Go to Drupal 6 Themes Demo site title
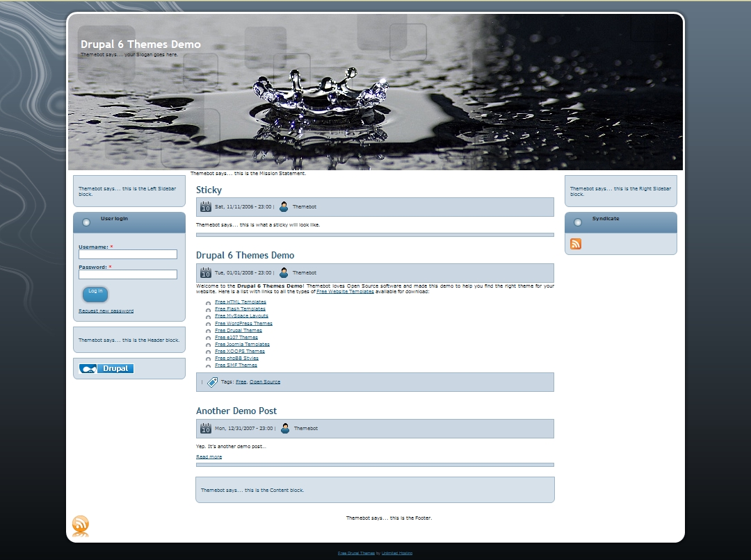The height and width of the screenshot is (560, 751). 140,44
